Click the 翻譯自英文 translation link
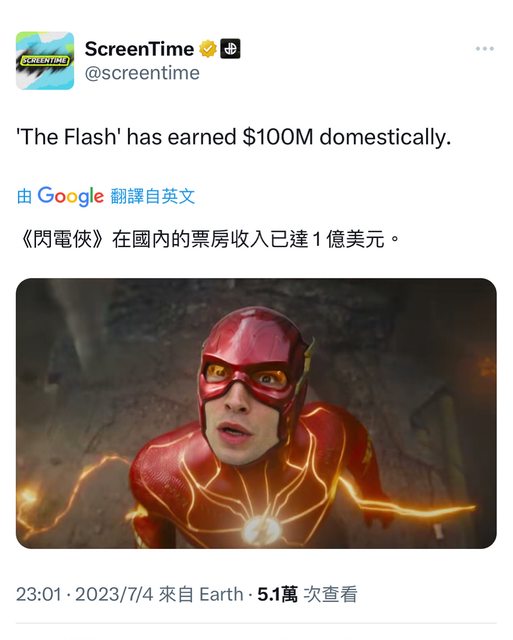 pos(153,196)
